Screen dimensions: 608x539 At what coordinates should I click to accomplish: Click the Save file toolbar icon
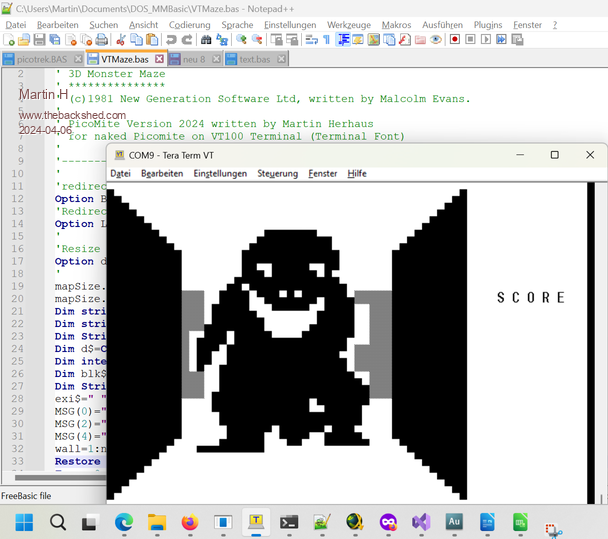click(x=38, y=40)
